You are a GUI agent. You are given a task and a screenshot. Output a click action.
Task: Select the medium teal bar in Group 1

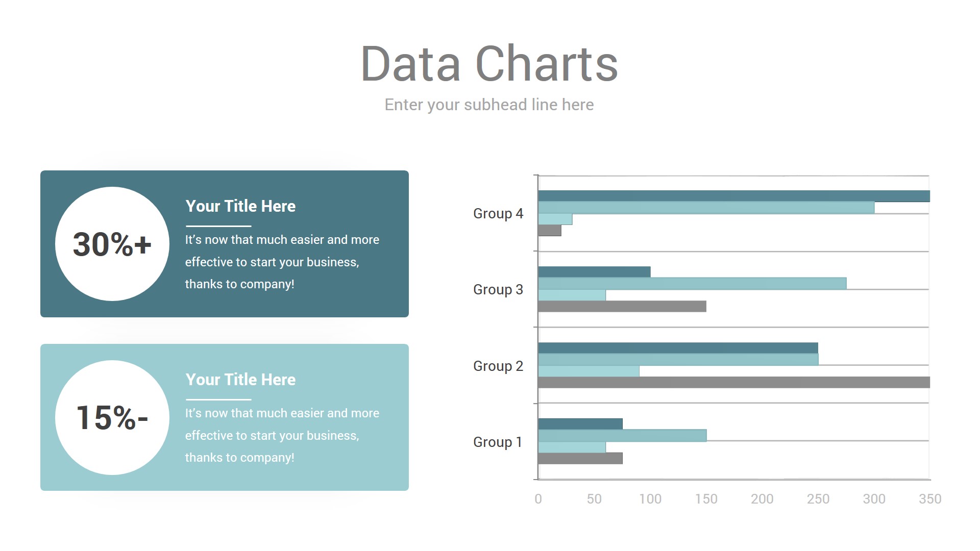622,435
